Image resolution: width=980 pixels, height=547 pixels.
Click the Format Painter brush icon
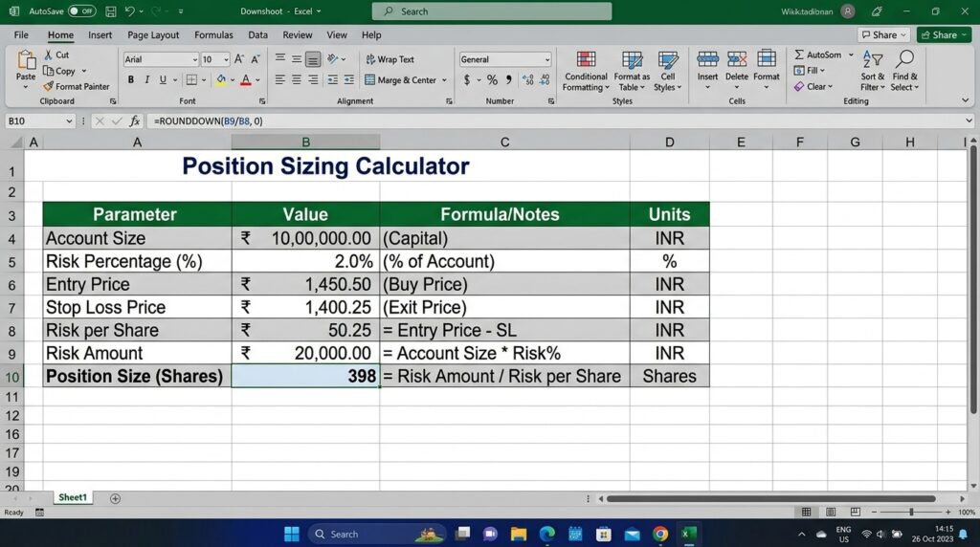point(49,86)
